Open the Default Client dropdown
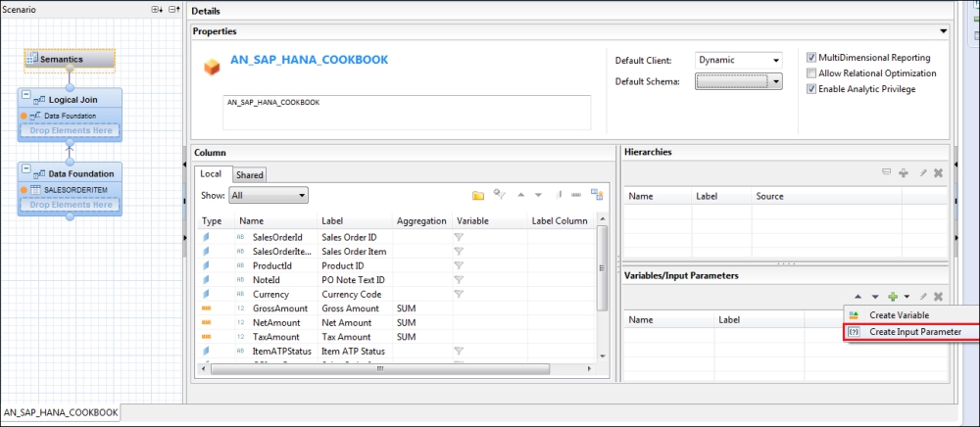This screenshot has width=980, height=427. pyautogui.click(x=738, y=60)
